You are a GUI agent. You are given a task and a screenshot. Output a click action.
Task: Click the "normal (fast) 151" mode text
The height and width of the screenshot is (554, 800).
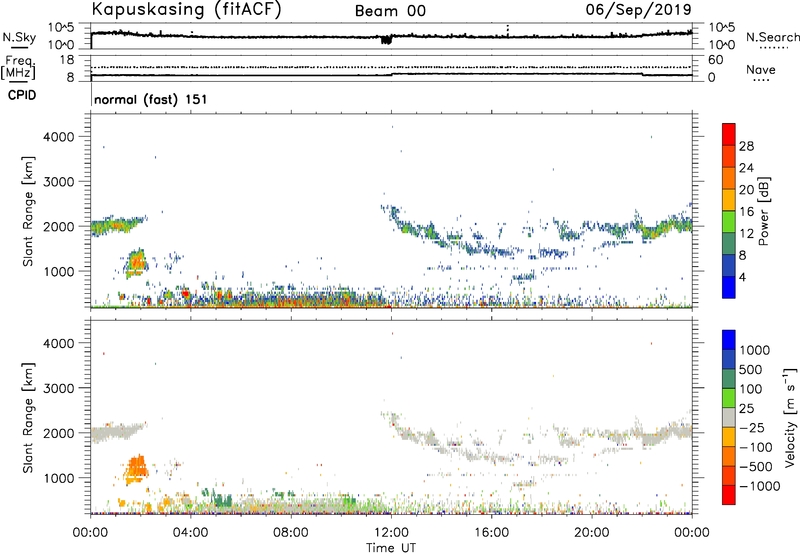click(151, 99)
